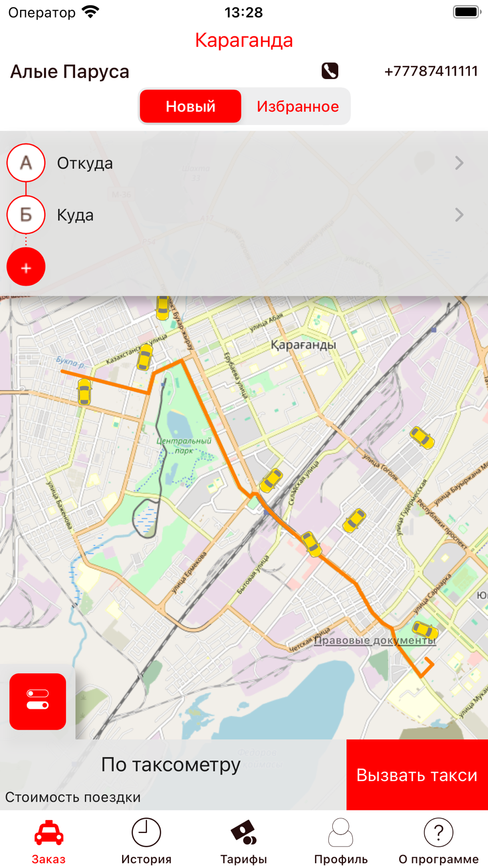Add a stop with the red plus button
Viewport: 488px width, 868px height.
[26, 267]
